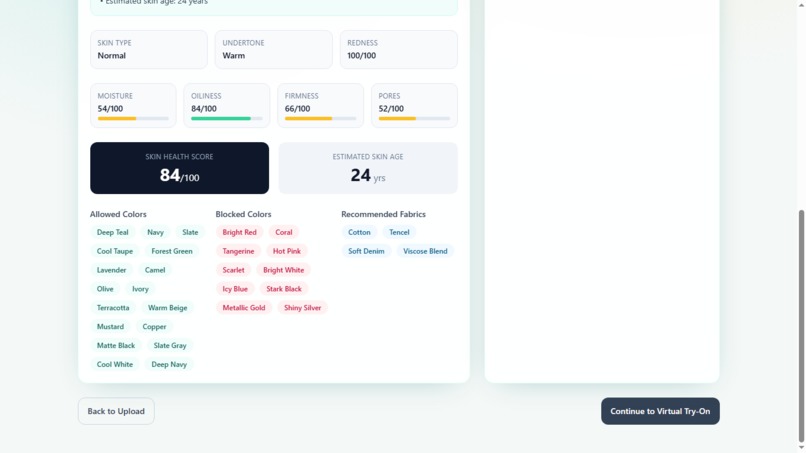Image resolution: width=806 pixels, height=453 pixels.
Task: Select the Terracotta chip
Action: 113,308
